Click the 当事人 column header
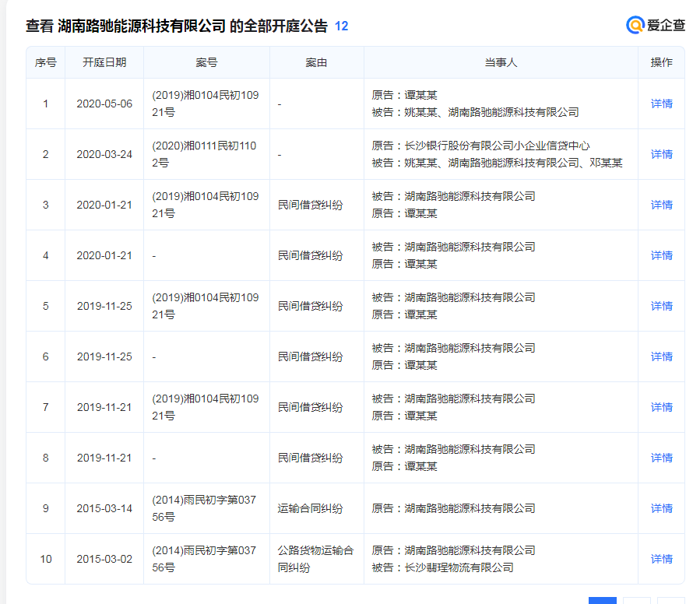 (501, 62)
